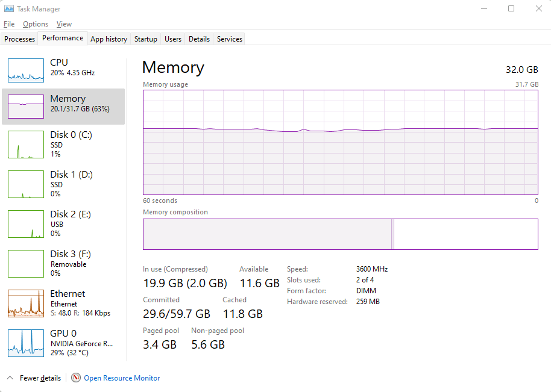Select the CPU graph in the sidebar
Viewport: 551px width, 392px height.
pos(63,69)
